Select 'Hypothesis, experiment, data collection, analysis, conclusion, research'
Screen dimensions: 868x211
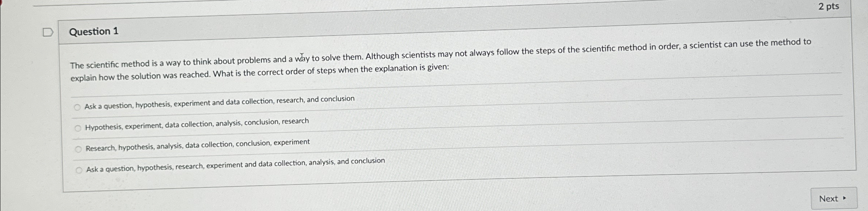77,128
